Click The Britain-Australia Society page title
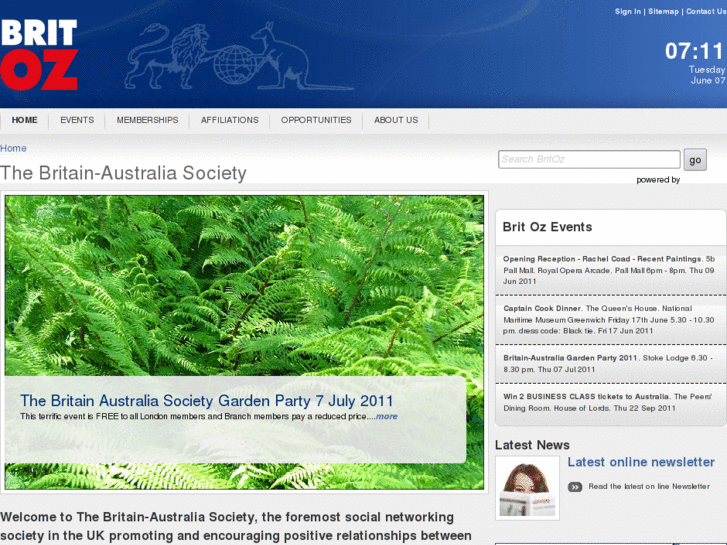Screen dimensions: 727x545 123,173
